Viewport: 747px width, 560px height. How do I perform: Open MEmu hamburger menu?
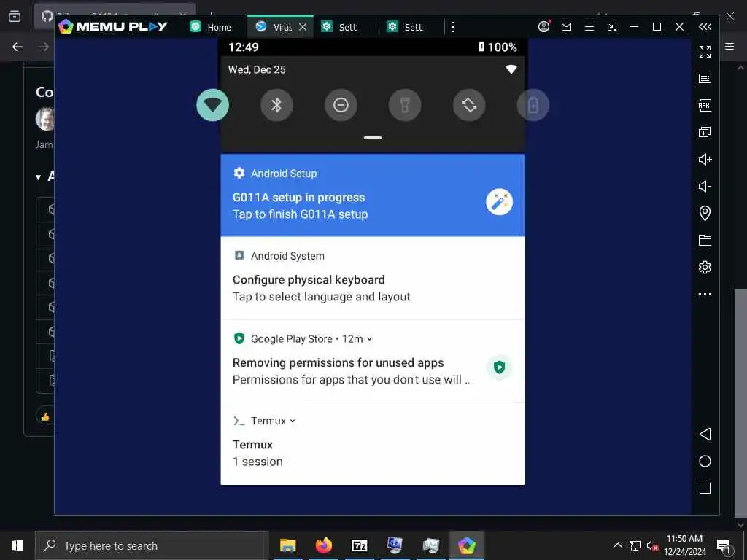[x=589, y=27]
